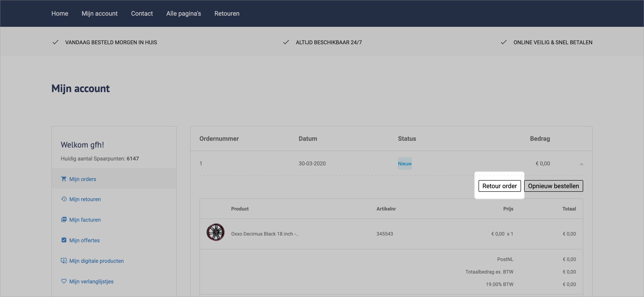Viewport: 644px width, 297px height.
Task: Click the PDF icon beside Mijn facturen
Action: tap(64, 219)
